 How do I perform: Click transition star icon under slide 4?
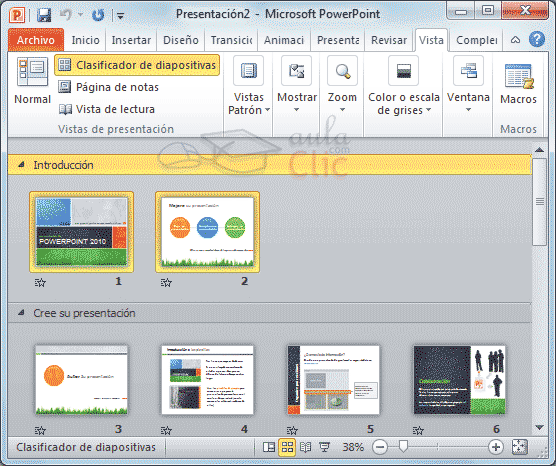[x=166, y=430]
